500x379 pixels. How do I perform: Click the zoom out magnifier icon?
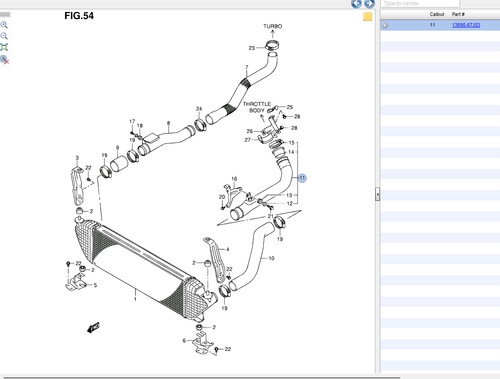4,36
